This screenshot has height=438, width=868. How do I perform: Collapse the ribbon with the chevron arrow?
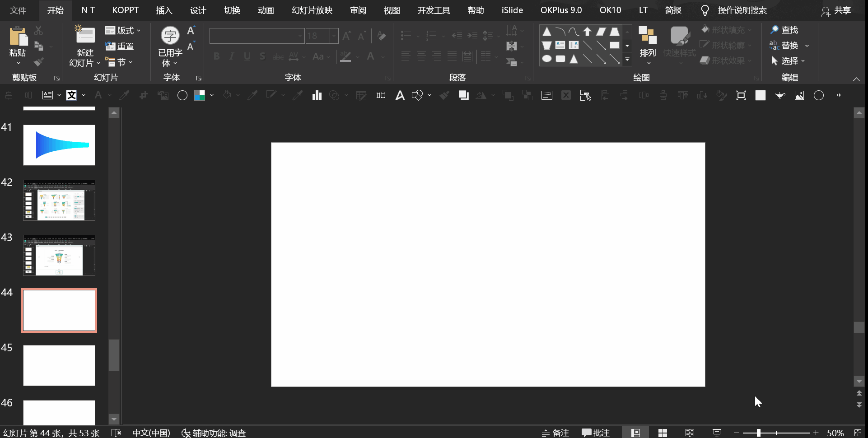(x=856, y=79)
